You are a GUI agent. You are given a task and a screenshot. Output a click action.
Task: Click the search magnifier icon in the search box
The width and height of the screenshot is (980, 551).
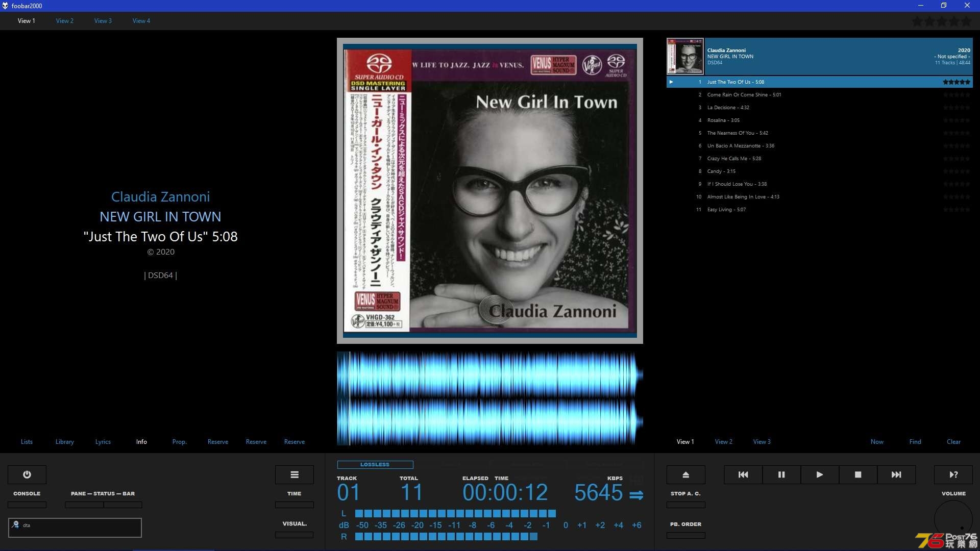[15, 524]
